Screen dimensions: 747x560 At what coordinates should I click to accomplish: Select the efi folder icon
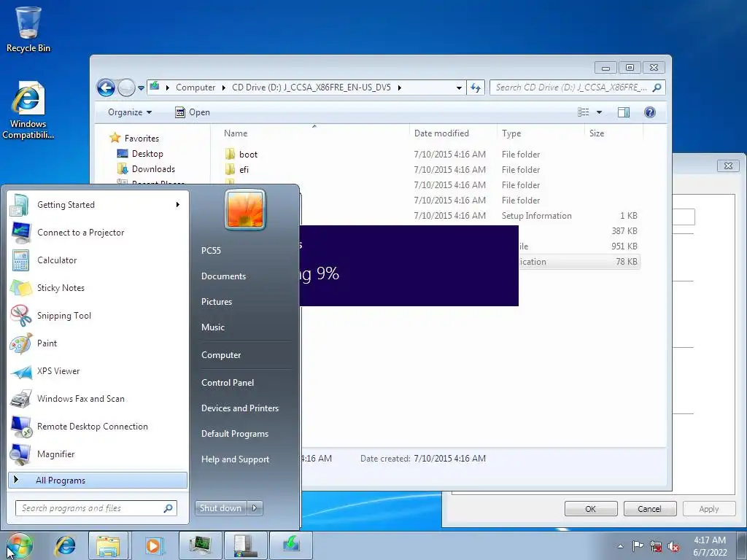click(x=230, y=169)
